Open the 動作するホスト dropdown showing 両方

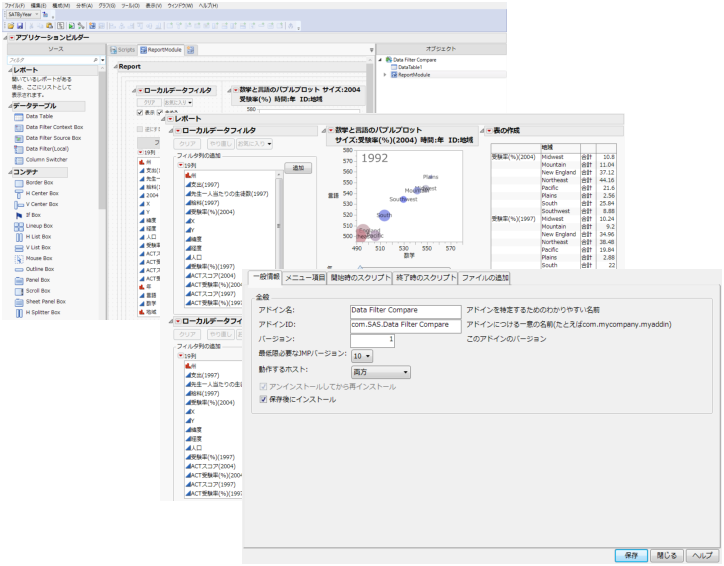(x=381, y=372)
